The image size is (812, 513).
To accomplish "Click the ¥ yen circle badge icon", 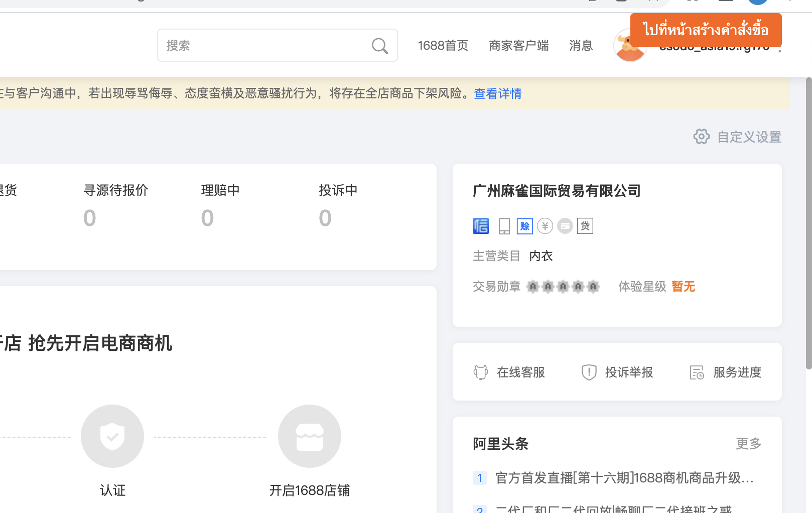I will 545,226.
